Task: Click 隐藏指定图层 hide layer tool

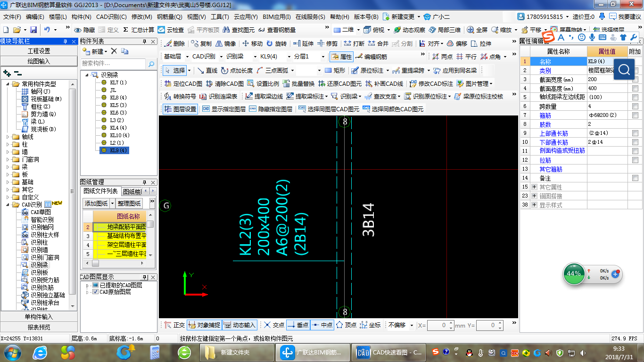Action: click(271, 109)
